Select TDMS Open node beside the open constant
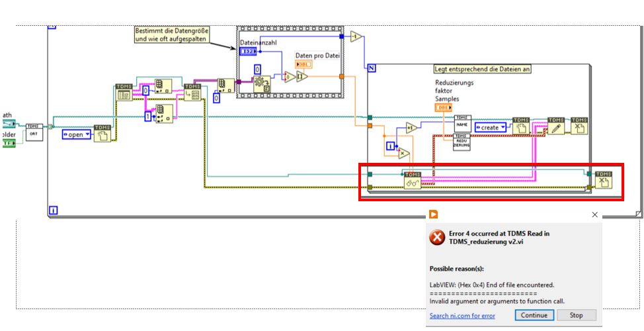Screen dimensions: 644x331 (x=102, y=134)
